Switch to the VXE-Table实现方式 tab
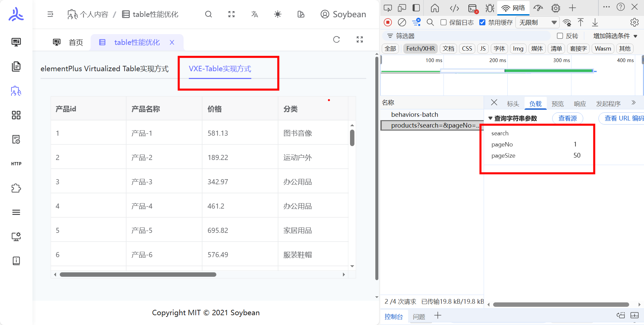 click(219, 69)
